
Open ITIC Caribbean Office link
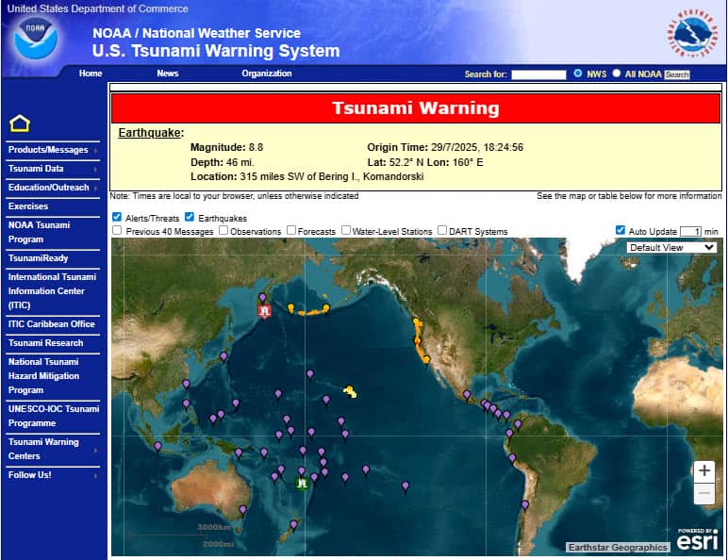53,324
